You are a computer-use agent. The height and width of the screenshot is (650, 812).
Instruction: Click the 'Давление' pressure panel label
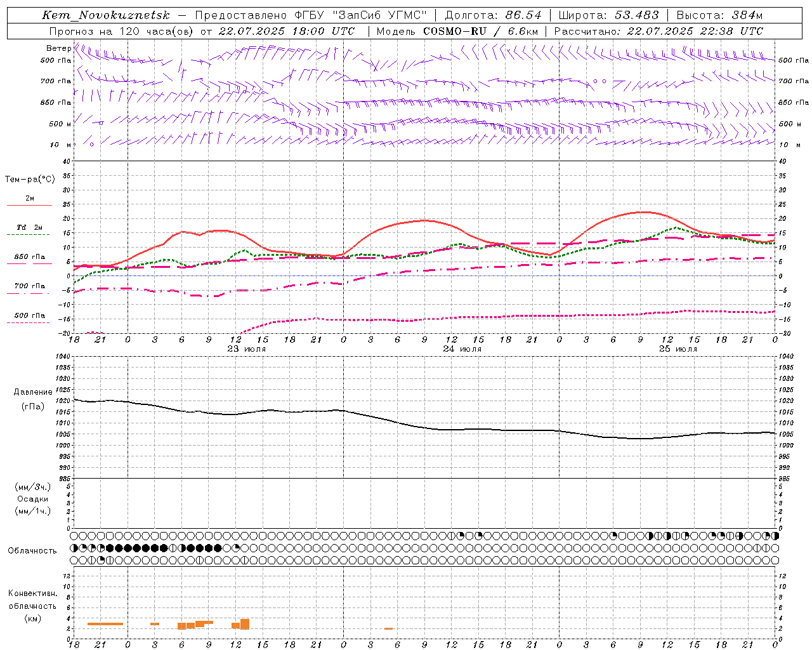coord(33,392)
